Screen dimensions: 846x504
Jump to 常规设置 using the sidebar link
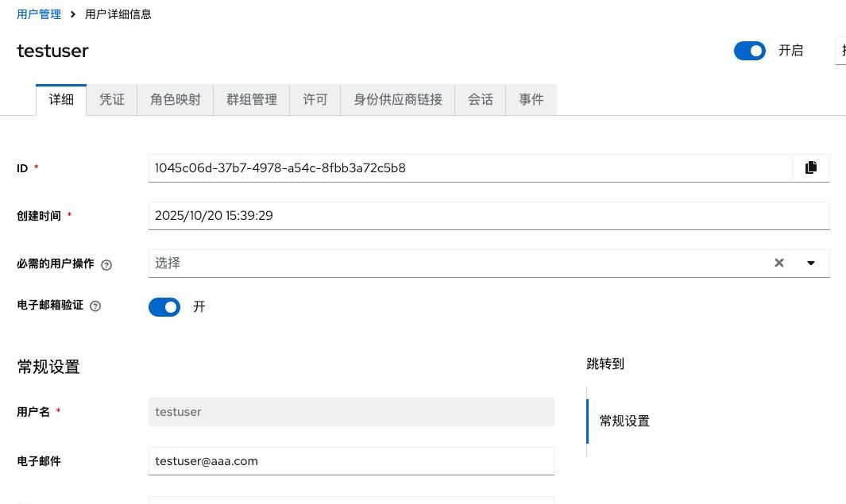point(624,421)
